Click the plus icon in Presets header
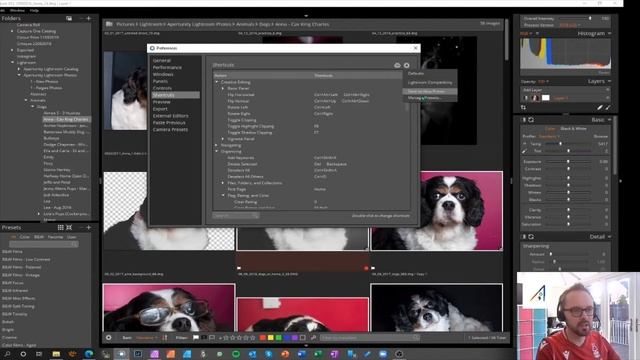This screenshot has width=640, height=360. point(89,227)
